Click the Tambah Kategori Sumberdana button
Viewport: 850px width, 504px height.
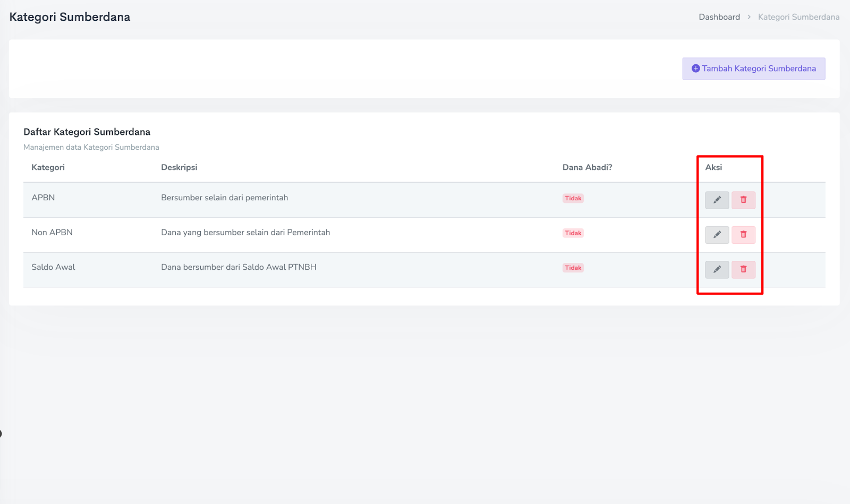pyautogui.click(x=753, y=69)
